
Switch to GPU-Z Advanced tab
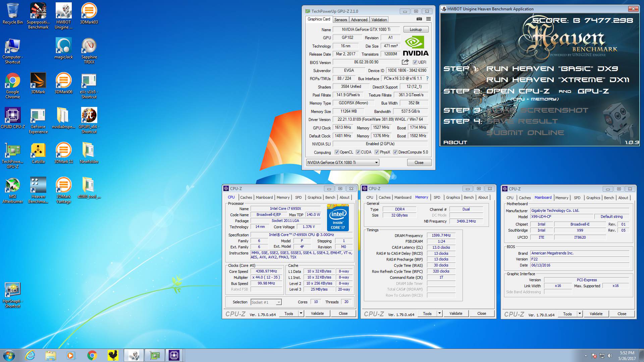pos(359,20)
